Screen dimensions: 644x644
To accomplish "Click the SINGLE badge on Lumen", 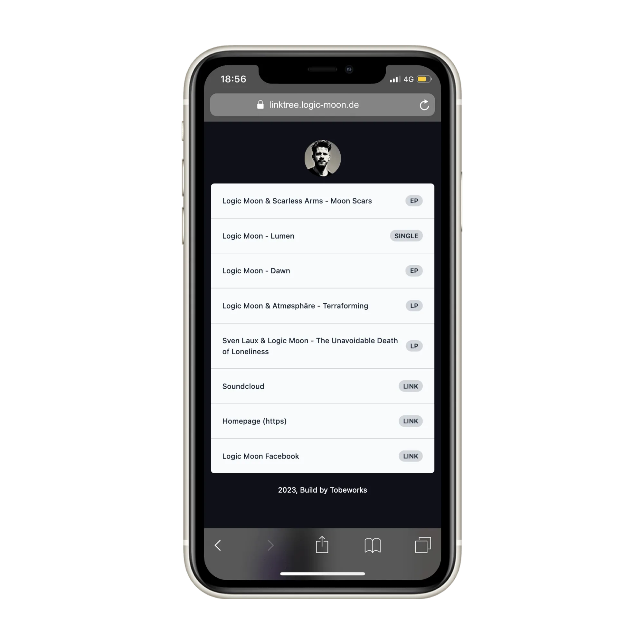I will [407, 235].
